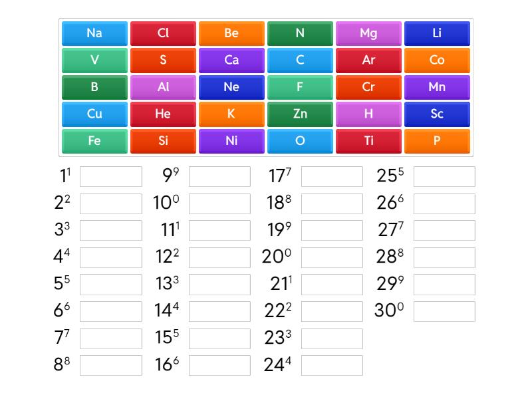The width and height of the screenshot is (532, 399).
Task: Pick the Ne element tile
Action: (231, 87)
